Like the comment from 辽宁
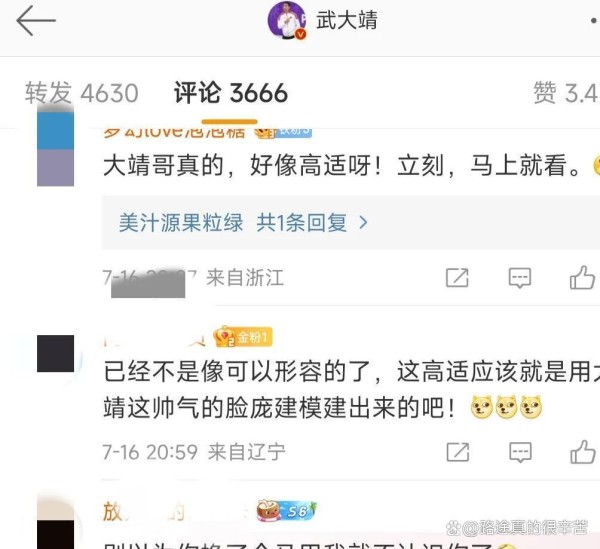This screenshot has width=600, height=549. coord(582,452)
